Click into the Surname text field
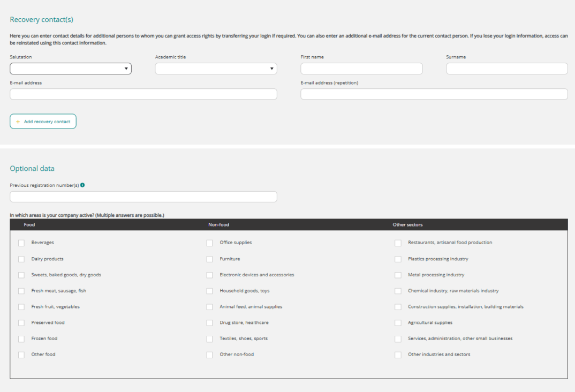Image resolution: width=575 pixels, height=392 pixels. [x=506, y=69]
